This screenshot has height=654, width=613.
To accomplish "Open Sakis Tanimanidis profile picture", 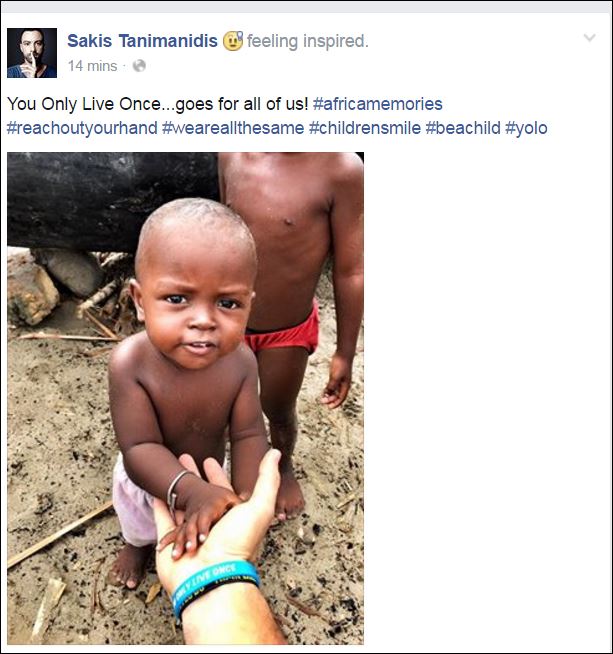I will tap(32, 53).
